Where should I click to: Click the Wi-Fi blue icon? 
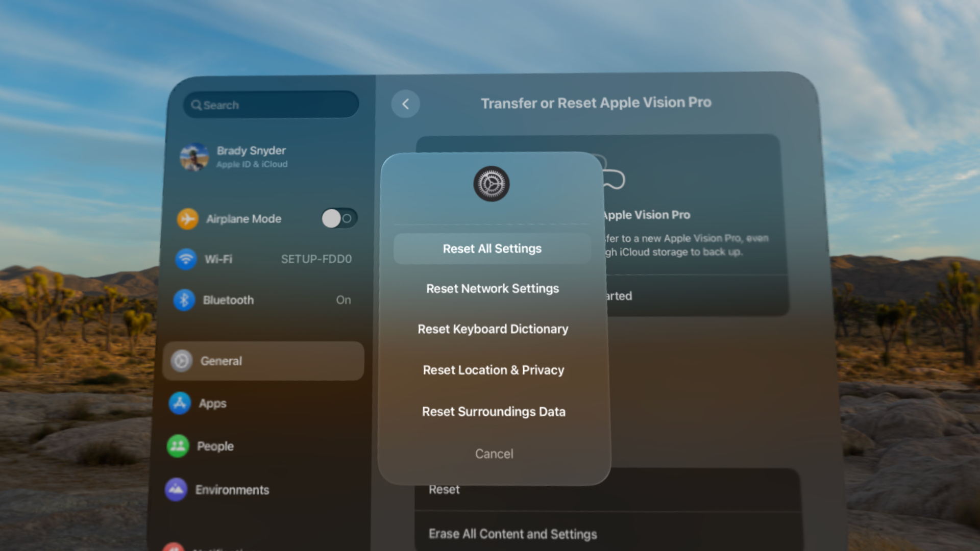click(x=186, y=259)
